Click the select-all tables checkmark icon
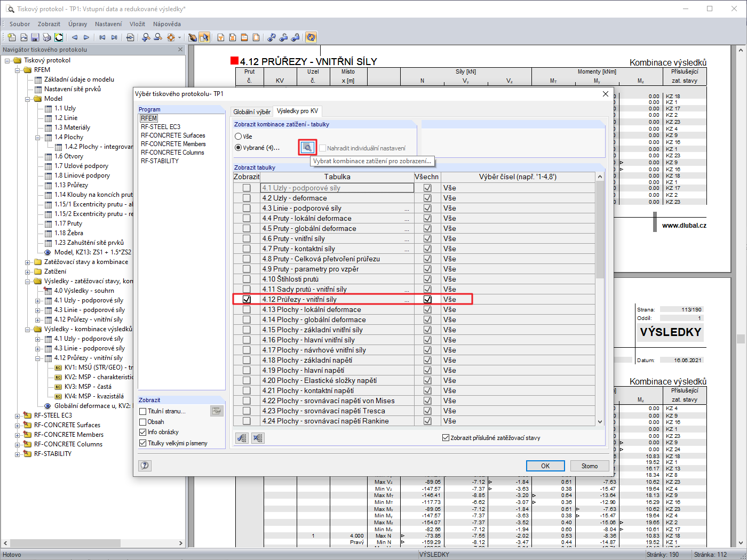Image resolution: width=747 pixels, height=560 pixels. coord(242,438)
